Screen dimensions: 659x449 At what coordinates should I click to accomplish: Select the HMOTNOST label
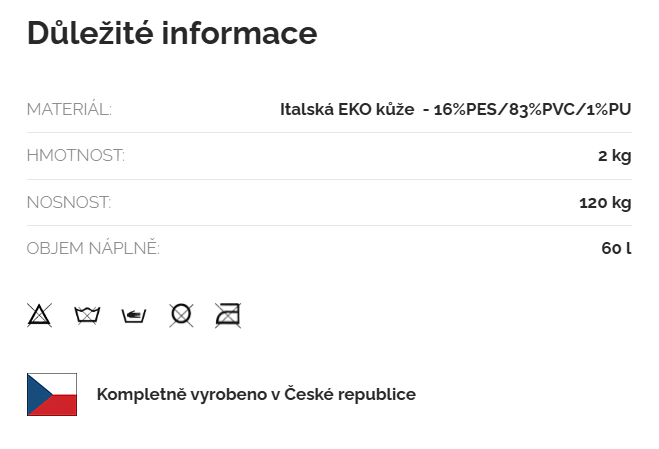point(76,156)
